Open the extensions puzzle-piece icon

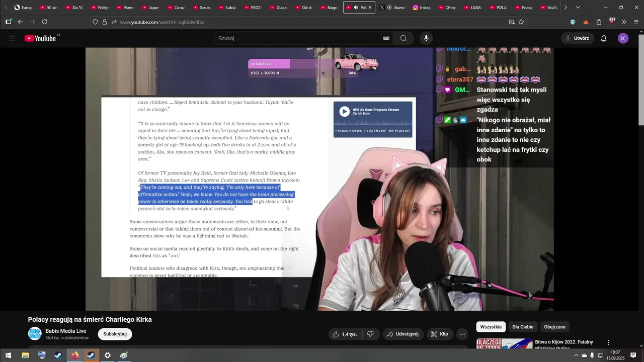pos(599,22)
